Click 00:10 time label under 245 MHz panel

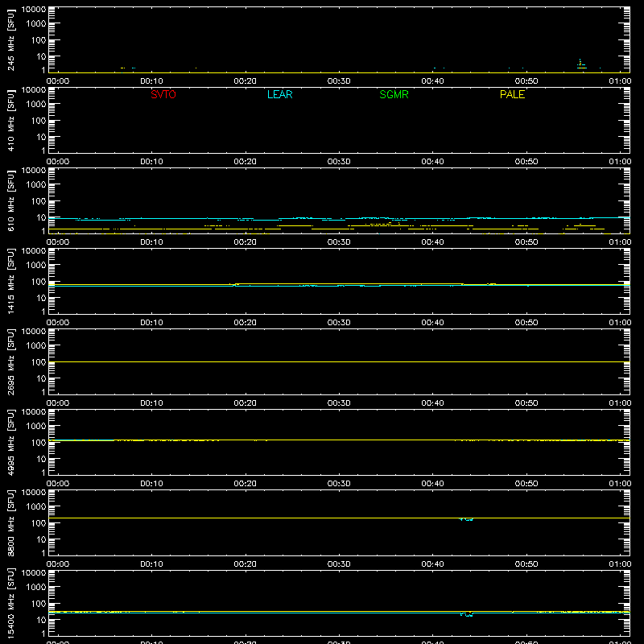click(x=151, y=81)
